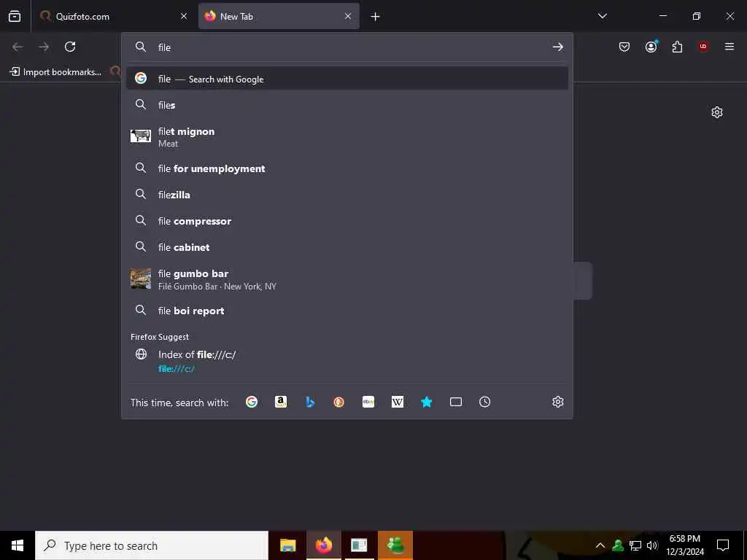Viewport: 747px width, 560px height.
Task: Click Import bookmarks in bookmarks toolbar
Action: pos(55,72)
